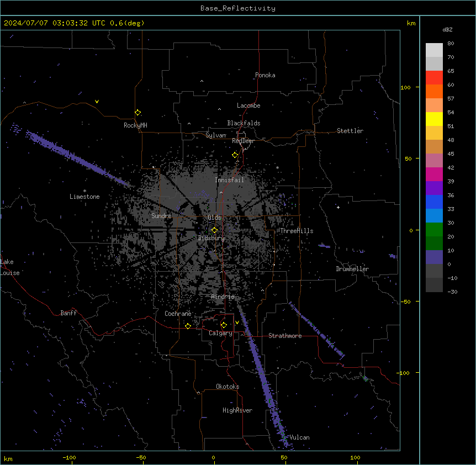Click the white caret marker west of Ponoka
The image size is (476, 465).
coord(202,81)
